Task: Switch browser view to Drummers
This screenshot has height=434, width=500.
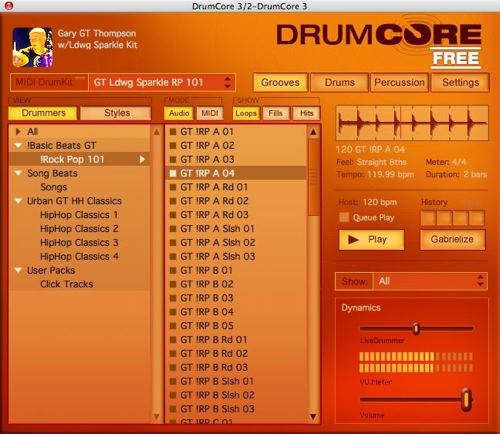Action: coord(43,113)
